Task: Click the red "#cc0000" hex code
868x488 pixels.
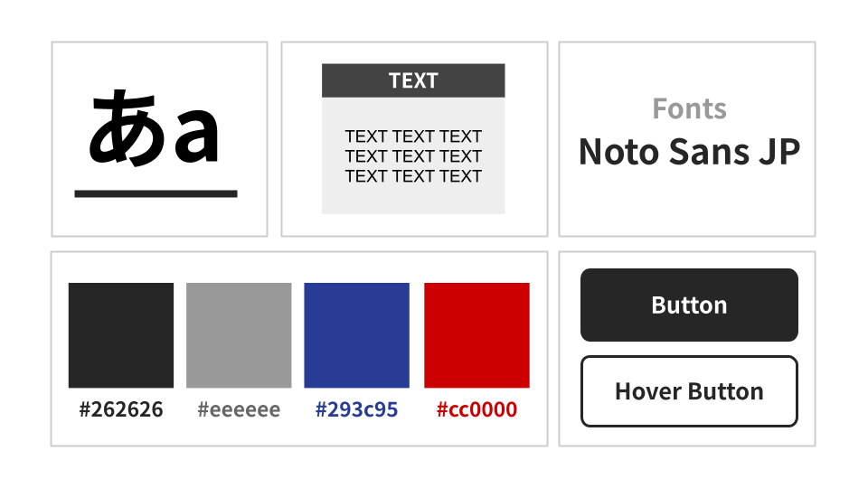Action: (x=476, y=409)
